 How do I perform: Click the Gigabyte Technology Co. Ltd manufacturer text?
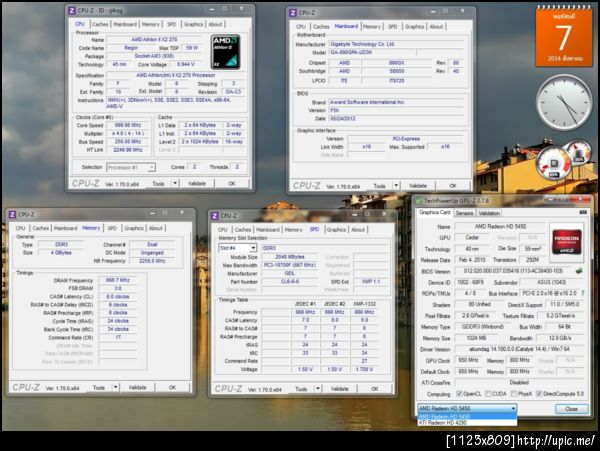coord(362,44)
